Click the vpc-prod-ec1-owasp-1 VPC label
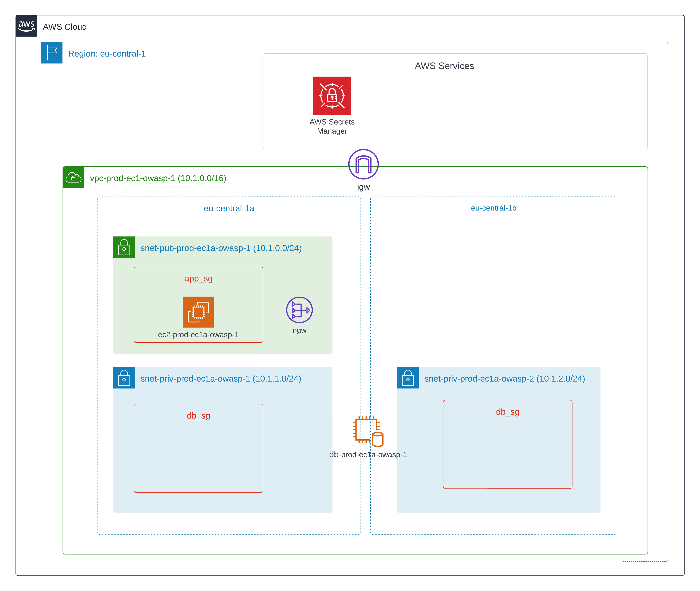The image size is (700, 591). pyautogui.click(x=158, y=178)
